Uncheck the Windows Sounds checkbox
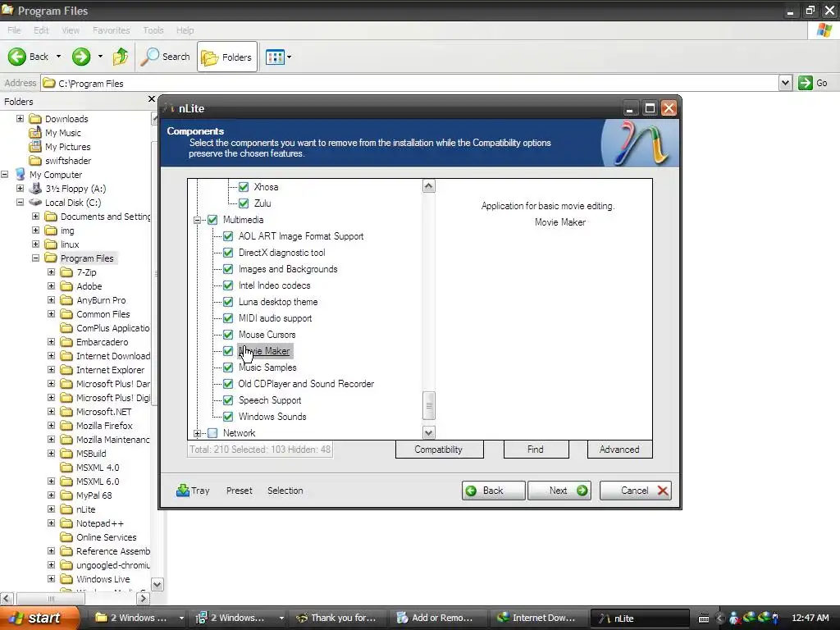 point(228,416)
